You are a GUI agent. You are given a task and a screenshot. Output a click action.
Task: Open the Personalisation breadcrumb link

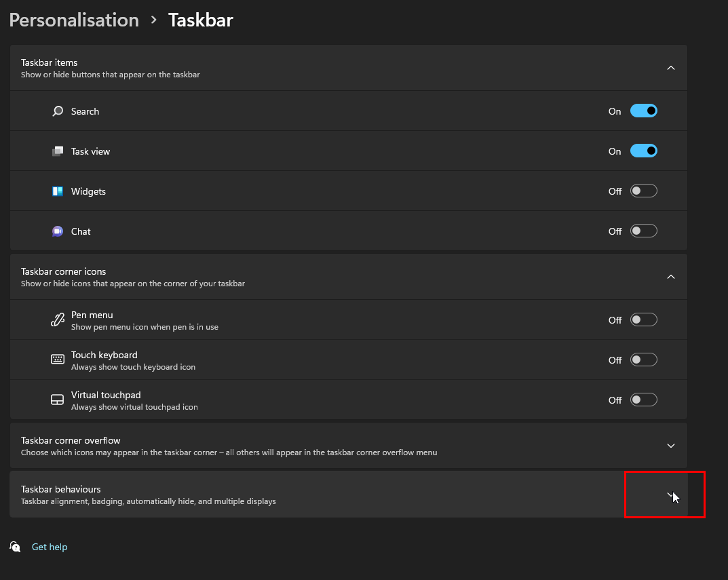[x=73, y=20]
